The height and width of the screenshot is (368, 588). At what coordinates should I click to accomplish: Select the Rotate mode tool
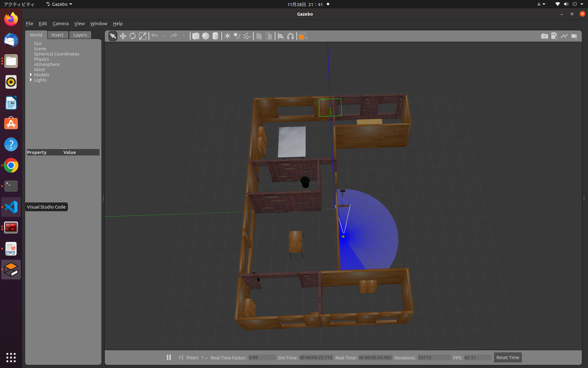click(133, 36)
